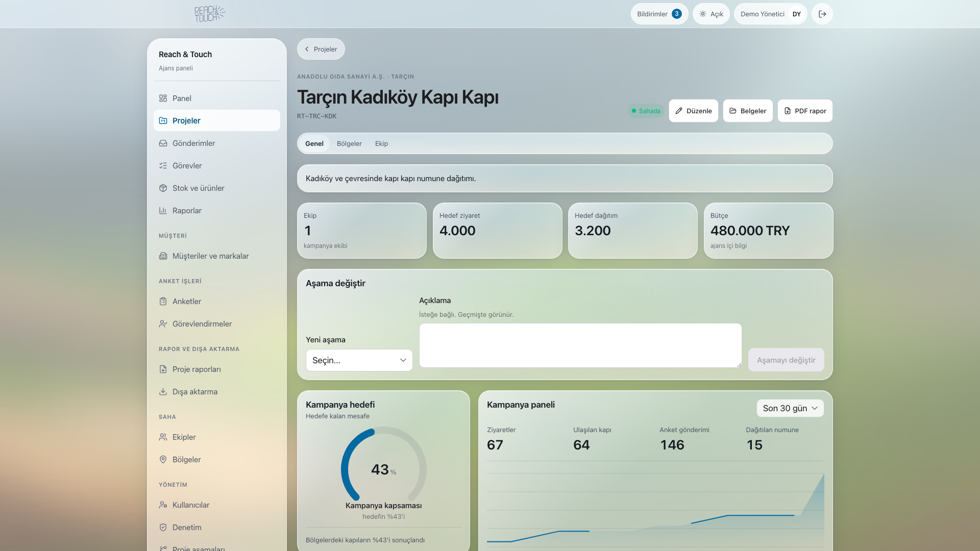Open the Panel dashboard icon
The image size is (980, 551).
(163, 98)
